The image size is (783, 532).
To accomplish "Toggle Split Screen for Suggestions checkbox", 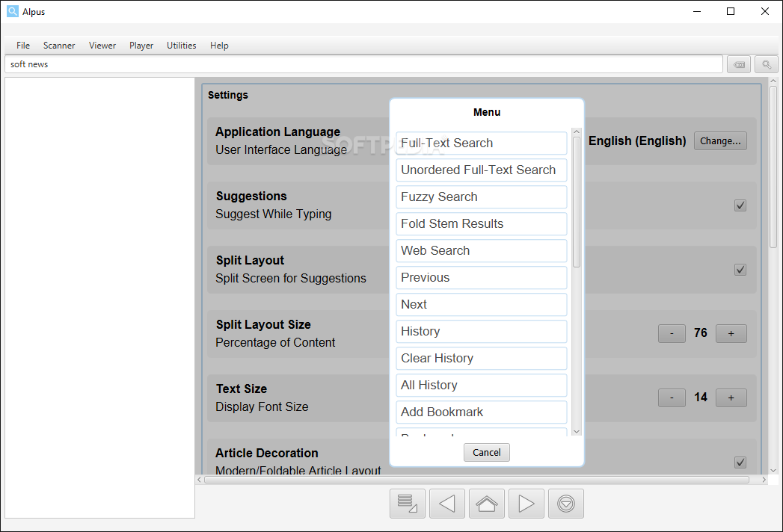I will pos(740,270).
